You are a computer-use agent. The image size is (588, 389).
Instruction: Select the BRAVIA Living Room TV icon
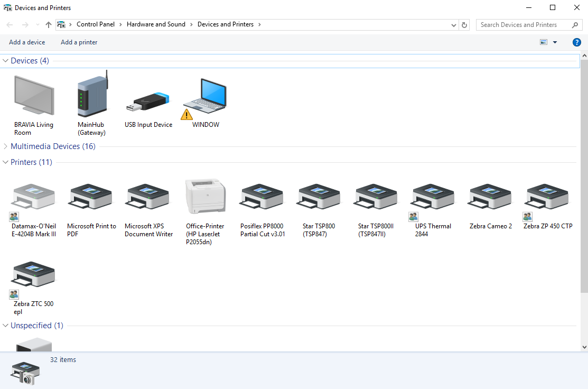click(34, 95)
